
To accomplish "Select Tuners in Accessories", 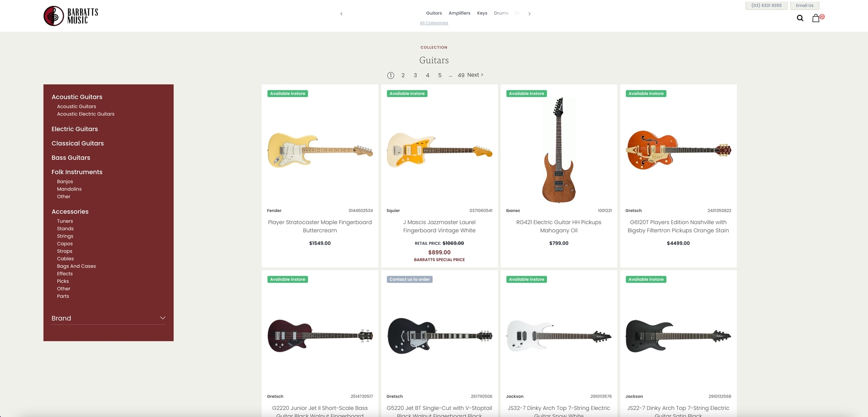I will 65,221.
